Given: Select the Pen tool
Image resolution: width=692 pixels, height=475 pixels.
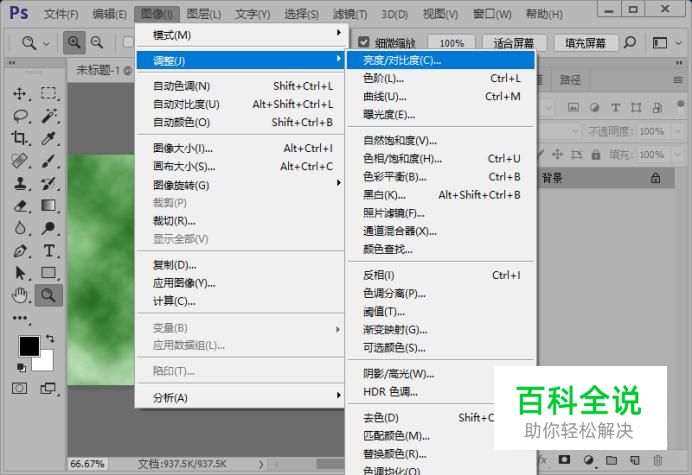Looking at the screenshot, I should (x=19, y=251).
